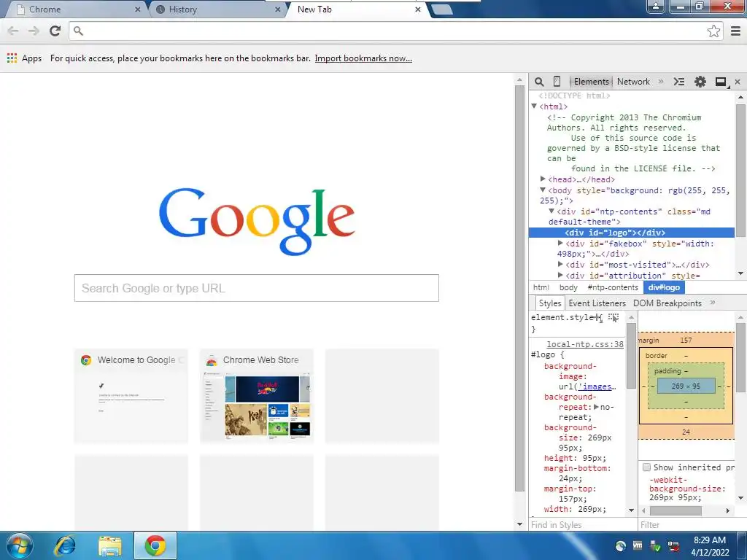Click the dock-to-side window icon in DevTools
Image resolution: width=747 pixels, height=560 pixels.
click(721, 82)
